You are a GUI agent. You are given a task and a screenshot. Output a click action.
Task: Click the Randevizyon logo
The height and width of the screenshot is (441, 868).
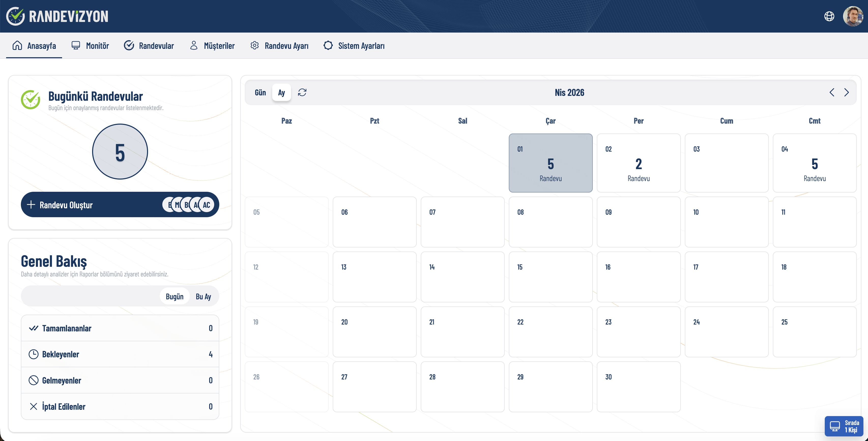point(57,16)
